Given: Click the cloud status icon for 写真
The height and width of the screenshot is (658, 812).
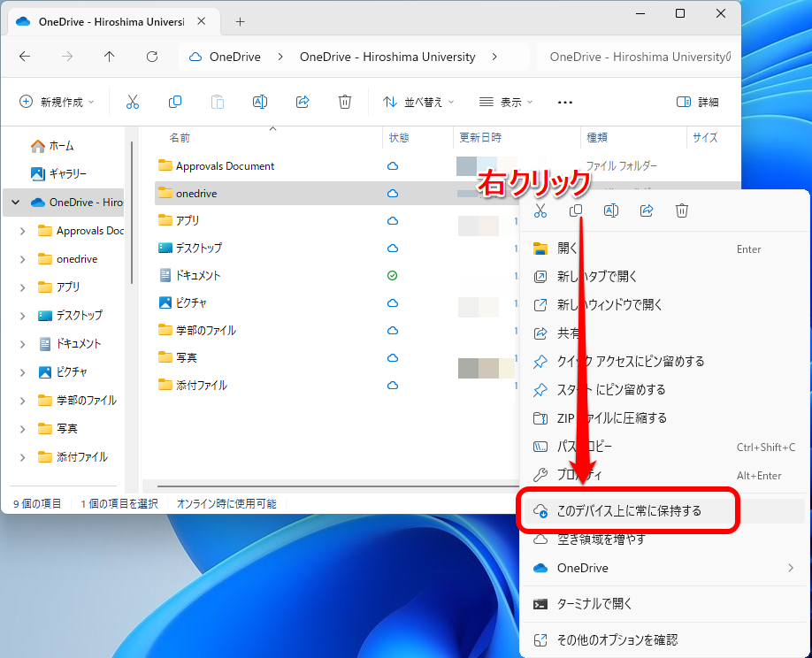Looking at the screenshot, I should [x=393, y=357].
